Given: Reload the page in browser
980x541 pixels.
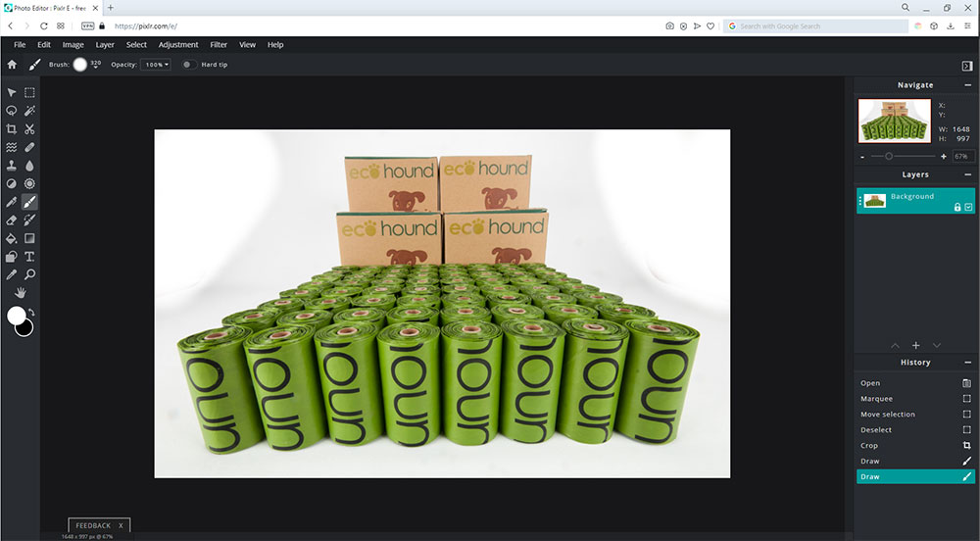Looking at the screenshot, I should click(44, 26).
